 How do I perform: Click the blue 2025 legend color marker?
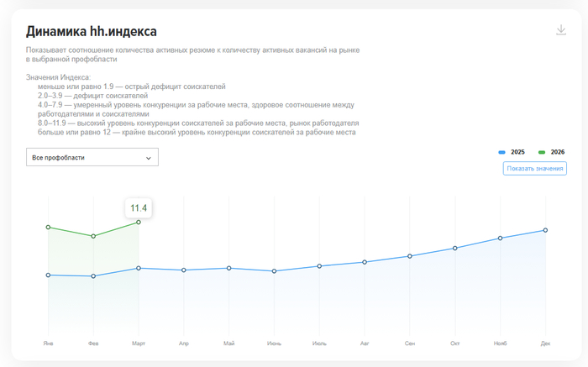(501, 152)
